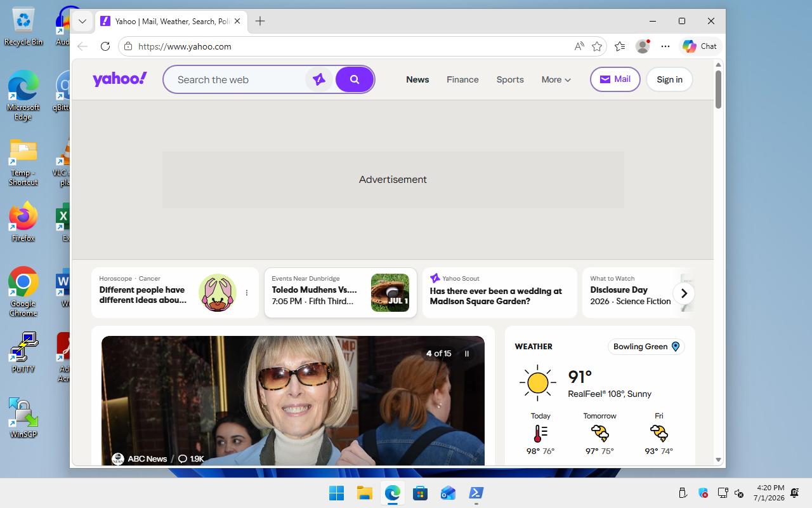The image size is (812, 508).
Task: Click the Safely Remove Hardware tray icon
Action: click(683, 493)
